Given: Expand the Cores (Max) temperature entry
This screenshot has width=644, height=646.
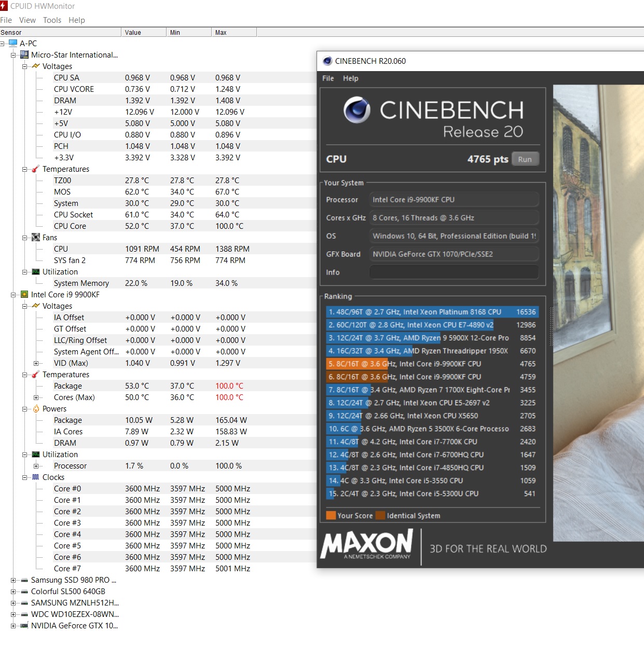Looking at the screenshot, I should pyautogui.click(x=36, y=397).
